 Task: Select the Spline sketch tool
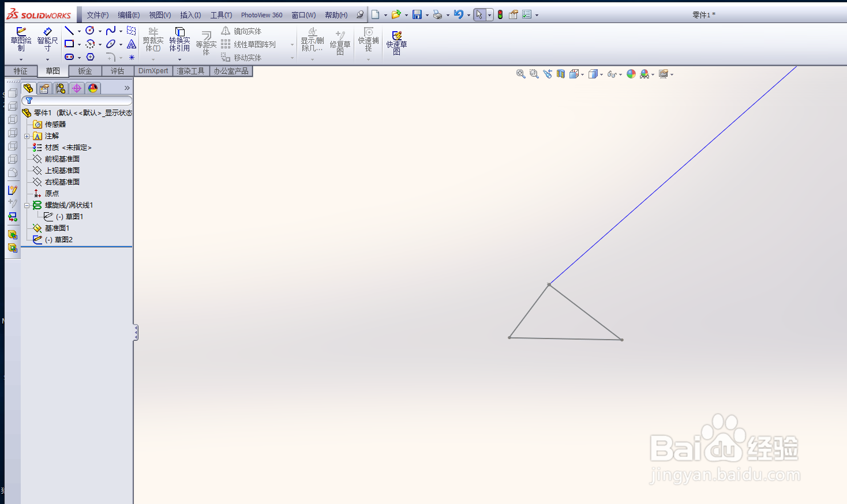coord(111,31)
